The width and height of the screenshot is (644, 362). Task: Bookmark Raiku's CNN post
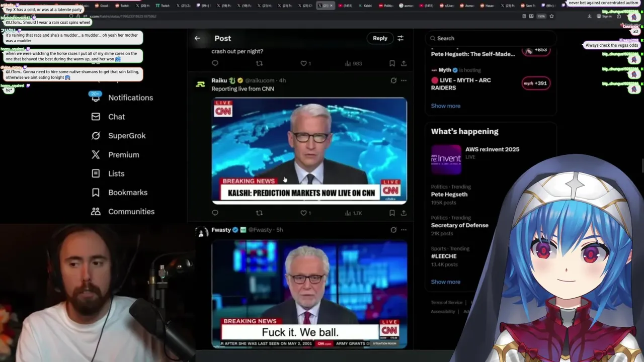pyautogui.click(x=392, y=213)
